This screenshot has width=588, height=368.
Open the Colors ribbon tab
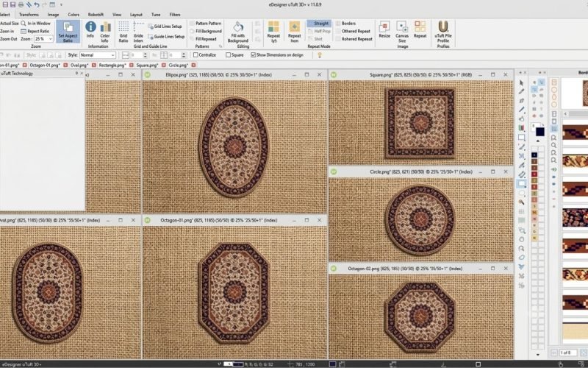click(73, 15)
